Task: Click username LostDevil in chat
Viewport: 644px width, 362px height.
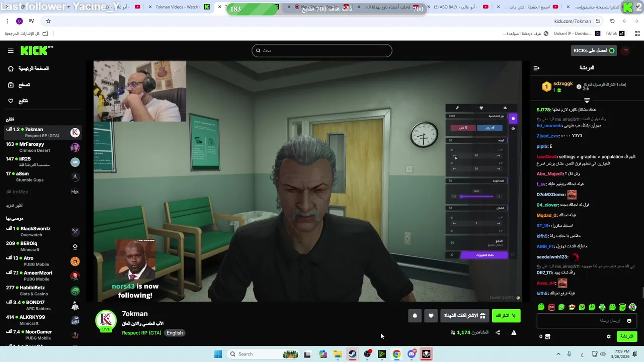Action: click(547, 157)
